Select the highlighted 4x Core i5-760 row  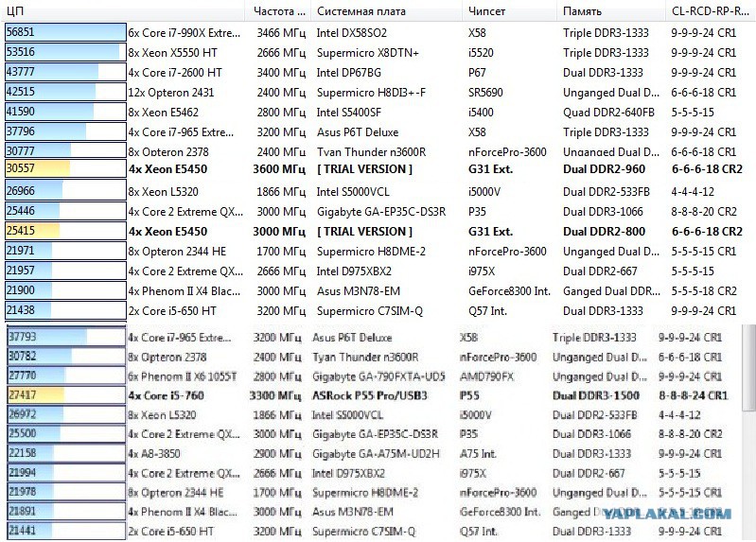click(367, 395)
